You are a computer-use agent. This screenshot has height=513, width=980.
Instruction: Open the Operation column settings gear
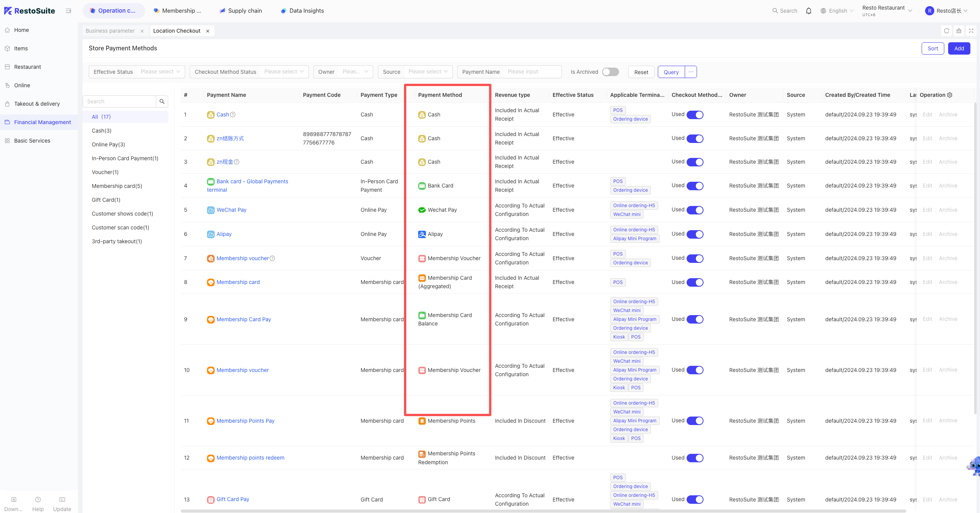[950, 95]
